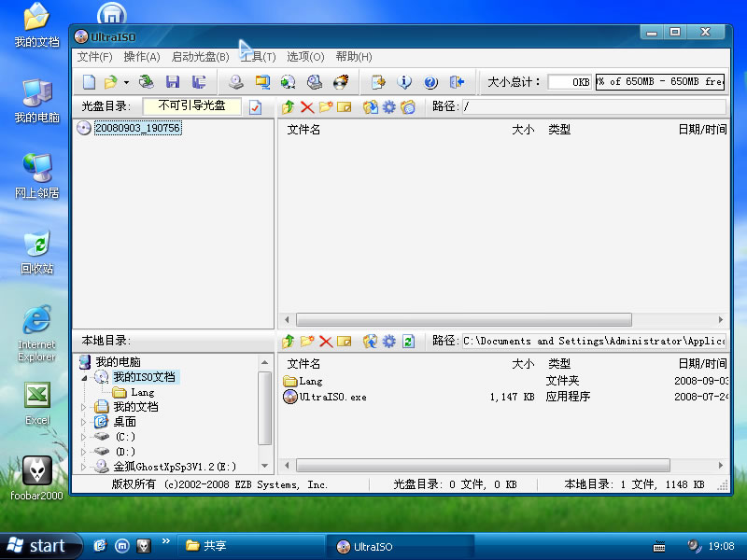The height and width of the screenshot is (560, 747).
Task: Go up one level in the local directory pane
Action: coord(288,341)
